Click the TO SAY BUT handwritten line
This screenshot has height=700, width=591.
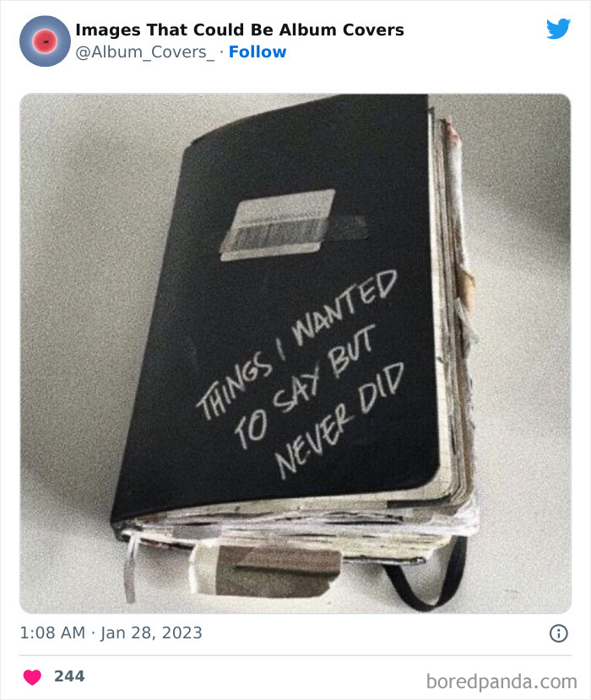(306, 386)
